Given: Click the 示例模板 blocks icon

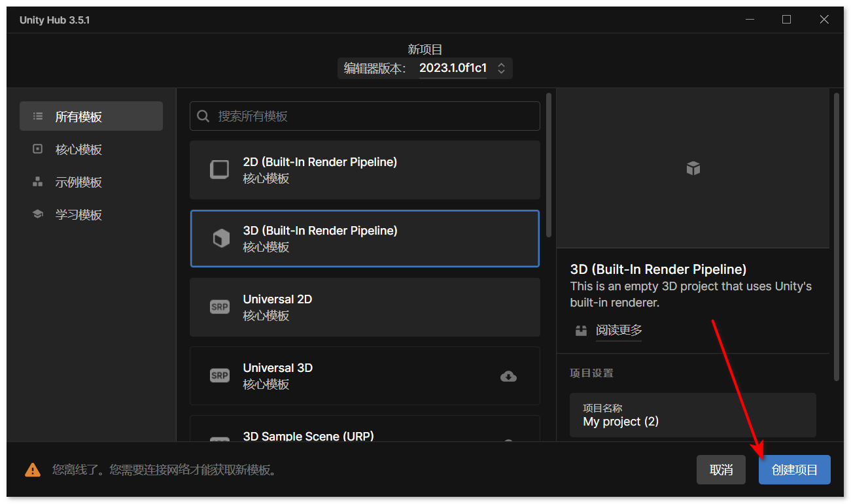Looking at the screenshot, I should (38, 182).
